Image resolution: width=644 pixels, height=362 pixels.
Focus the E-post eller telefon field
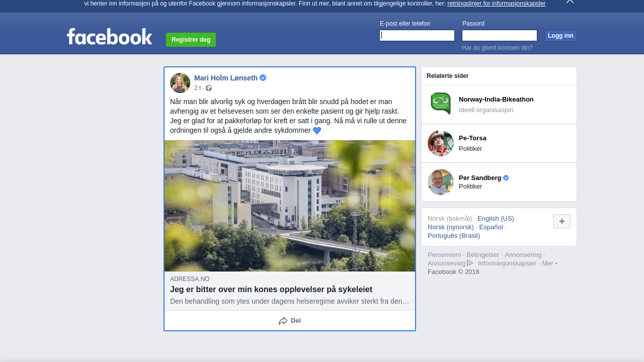pos(417,35)
